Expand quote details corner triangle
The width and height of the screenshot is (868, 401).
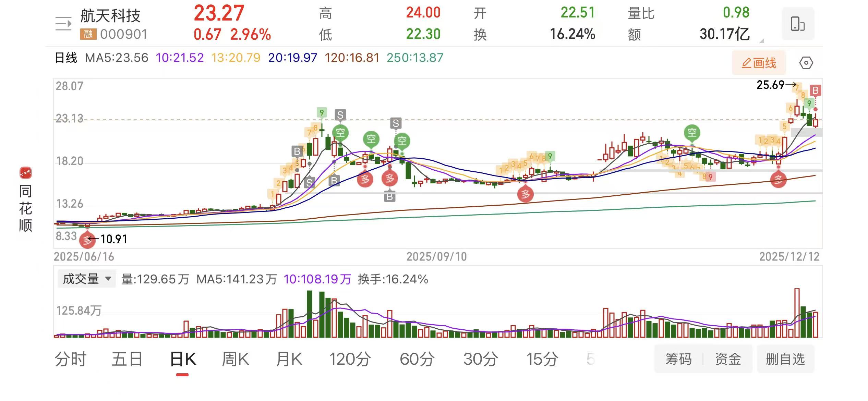[761, 41]
